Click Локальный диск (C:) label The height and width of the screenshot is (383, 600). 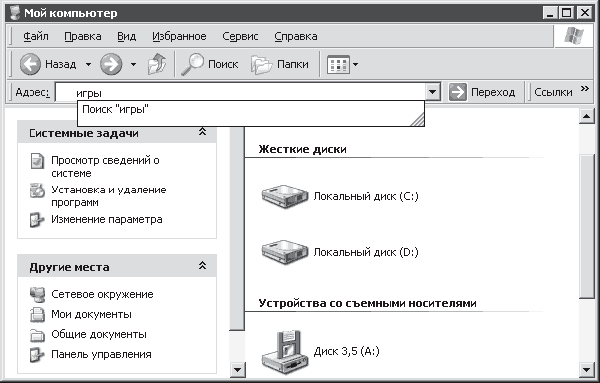366,196
